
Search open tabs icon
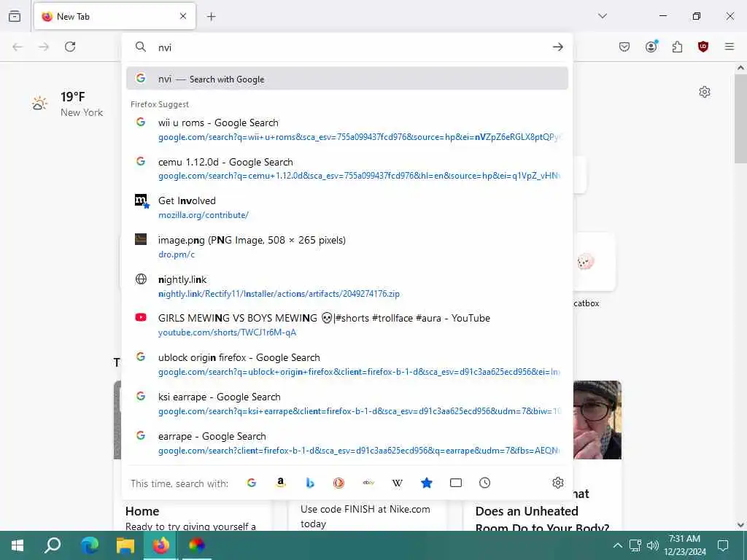pyautogui.click(x=456, y=483)
